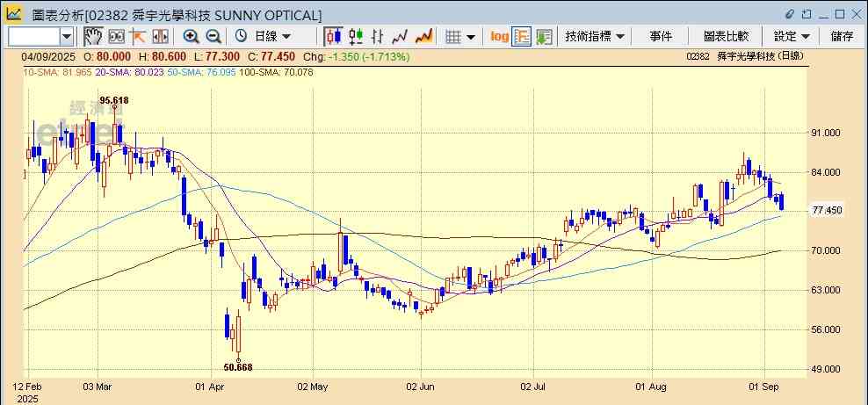Open the 設定 settings dropdown
Viewport: 868px width, 405px height.
[792, 37]
